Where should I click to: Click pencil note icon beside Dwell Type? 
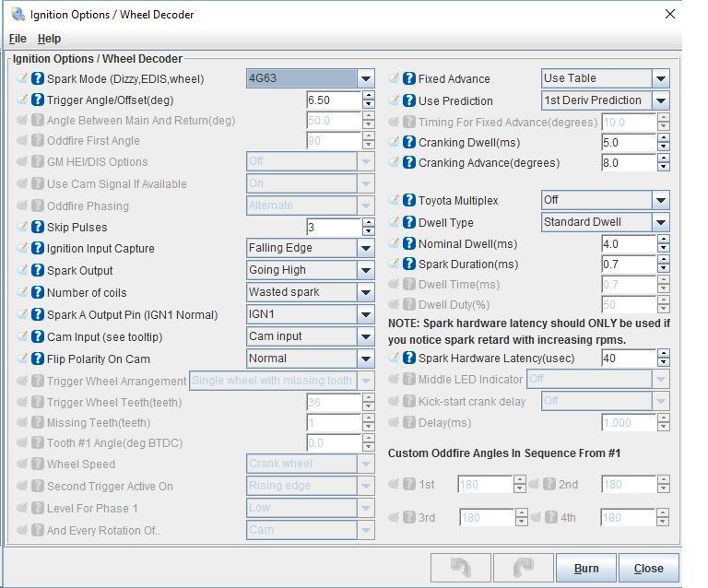click(394, 221)
